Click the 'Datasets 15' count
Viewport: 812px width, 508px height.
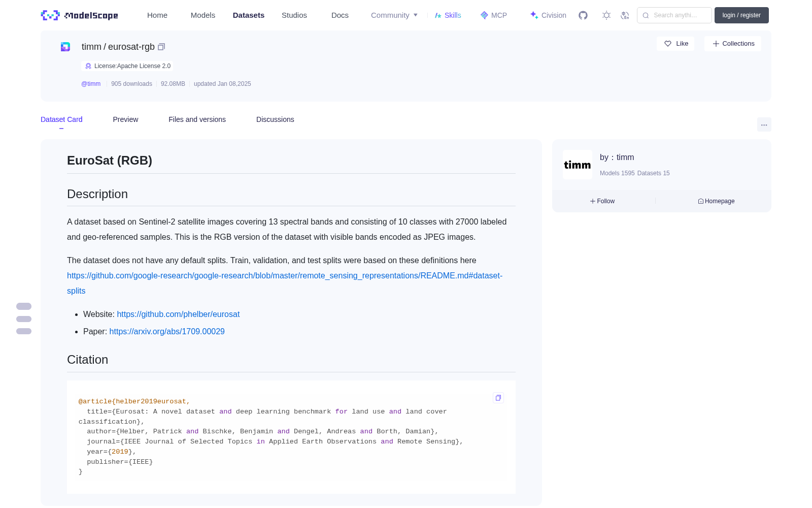point(654,173)
